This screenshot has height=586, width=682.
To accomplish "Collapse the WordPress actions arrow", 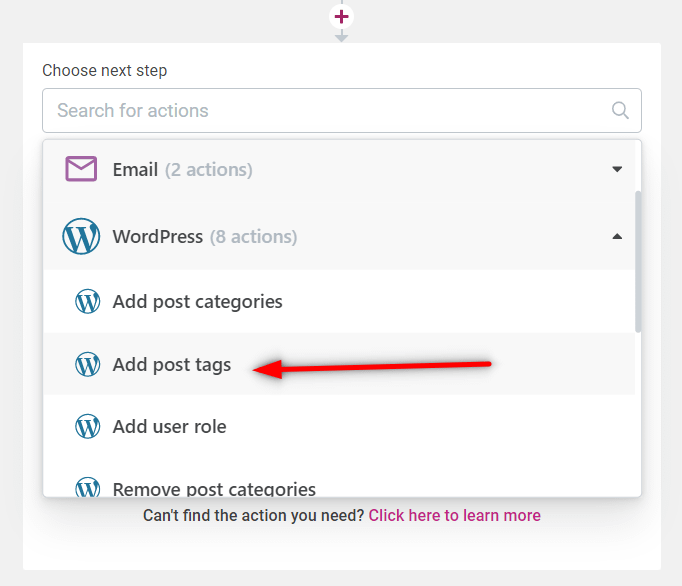I will tap(617, 237).
